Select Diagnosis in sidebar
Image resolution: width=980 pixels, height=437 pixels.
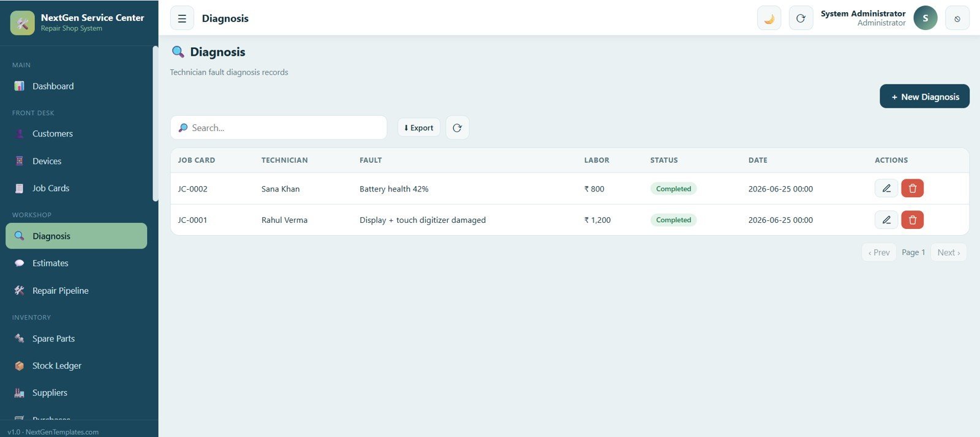pos(76,236)
